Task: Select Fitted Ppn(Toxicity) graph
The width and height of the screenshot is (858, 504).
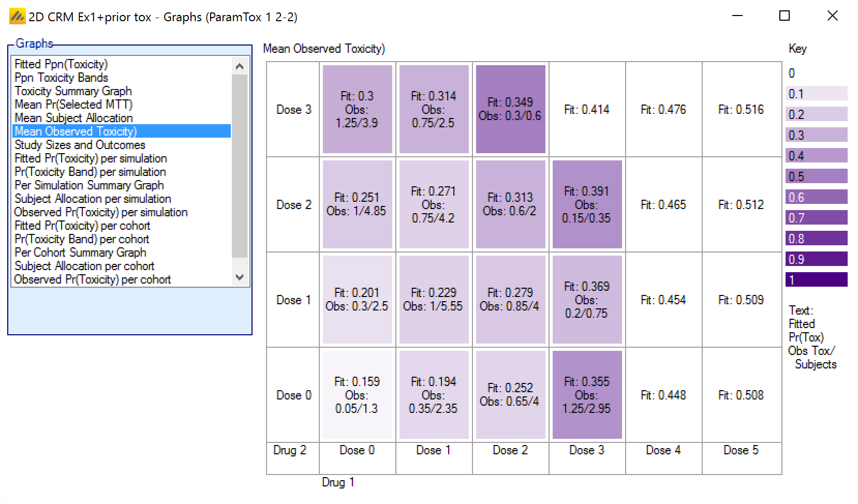Action: click(61, 64)
